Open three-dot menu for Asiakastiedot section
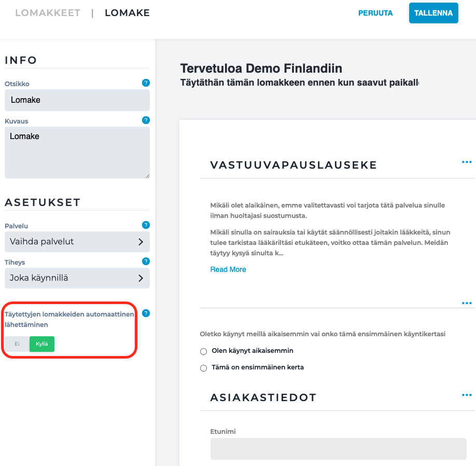This screenshot has height=466, width=476. pos(467,395)
